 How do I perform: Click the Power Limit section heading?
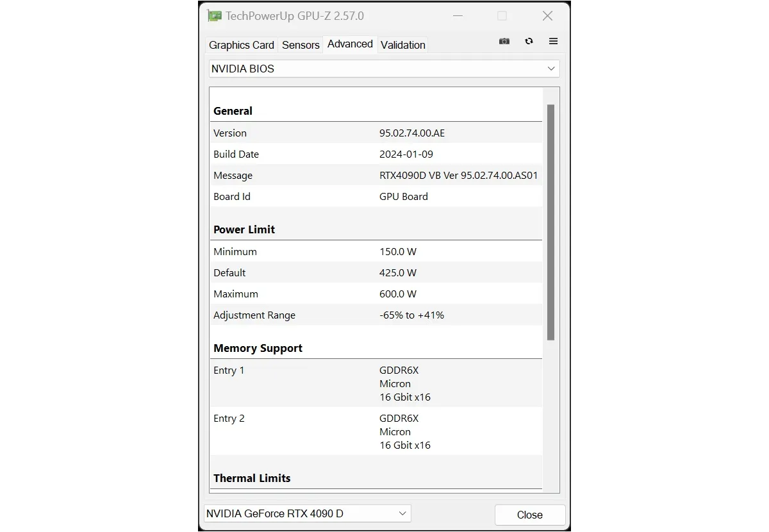pyautogui.click(x=244, y=229)
